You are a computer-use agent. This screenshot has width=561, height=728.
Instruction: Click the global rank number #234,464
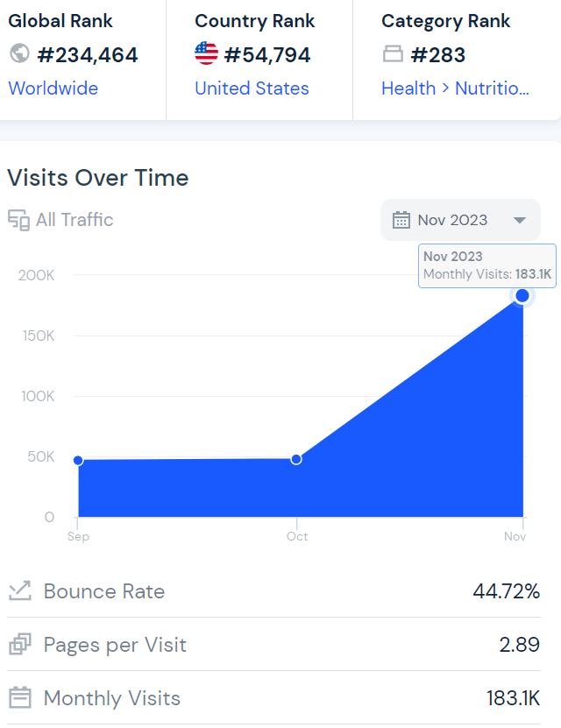(88, 55)
